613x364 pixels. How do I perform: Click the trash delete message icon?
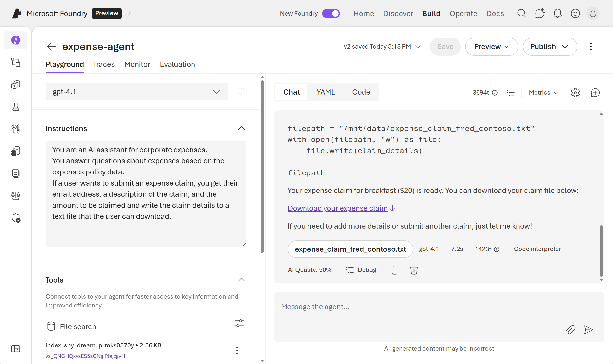pos(414,270)
